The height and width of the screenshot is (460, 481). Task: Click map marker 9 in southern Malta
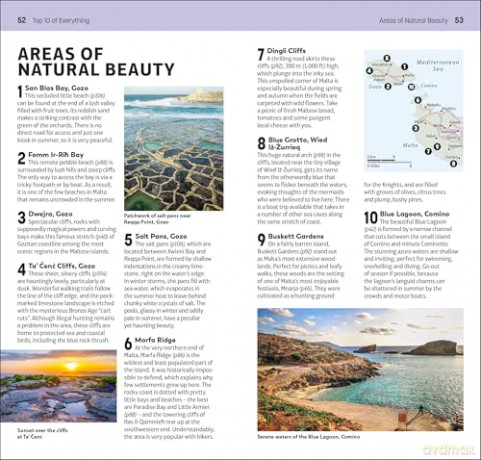tap(437, 146)
